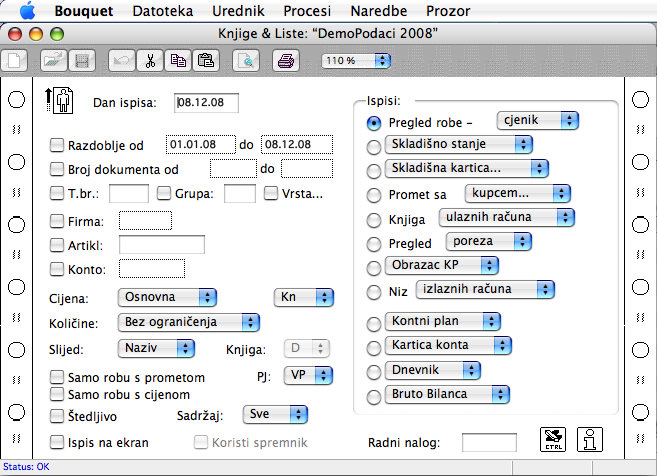The height and width of the screenshot is (476, 657).
Task: Tick the Ispis na ekran checkbox
Action: pos(57,442)
